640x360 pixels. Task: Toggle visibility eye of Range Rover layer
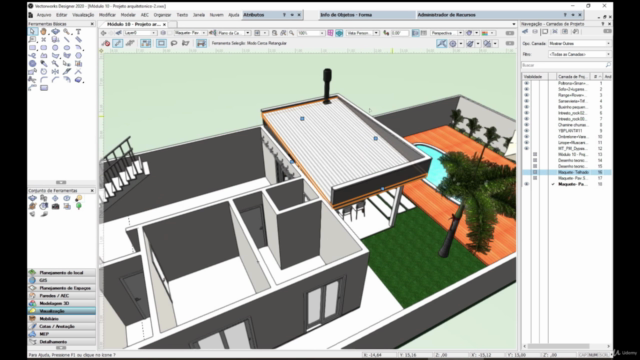(526, 95)
